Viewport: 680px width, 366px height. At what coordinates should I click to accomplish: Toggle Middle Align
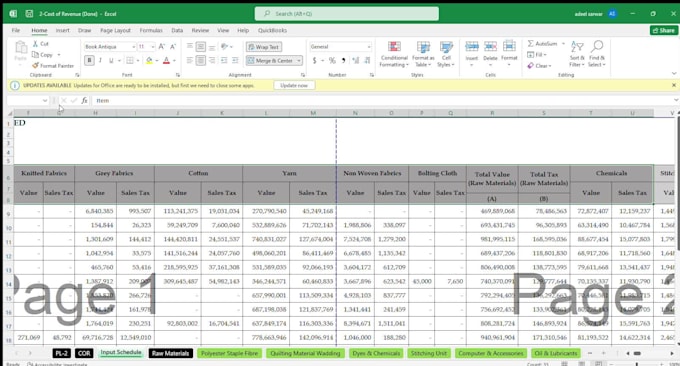click(x=200, y=46)
